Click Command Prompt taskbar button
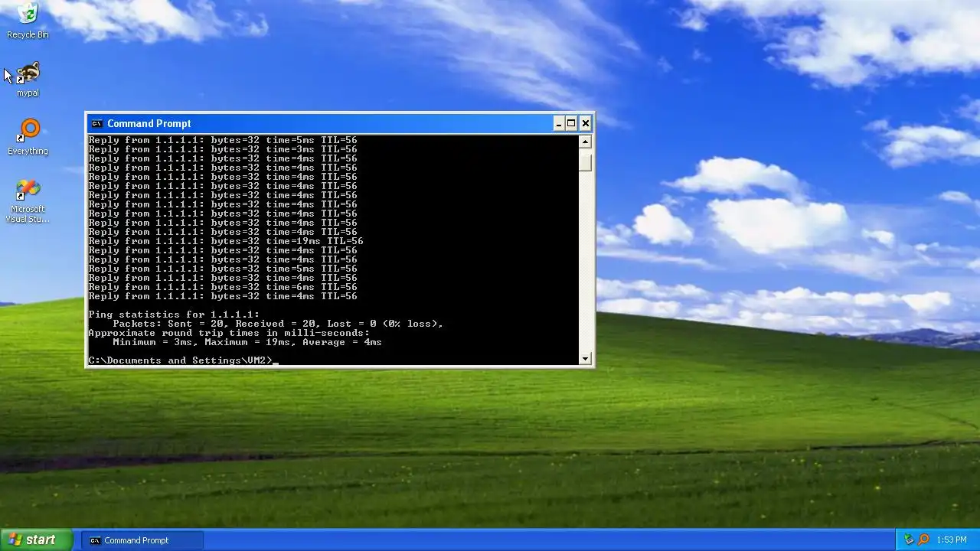The width and height of the screenshot is (980, 551). click(x=142, y=540)
